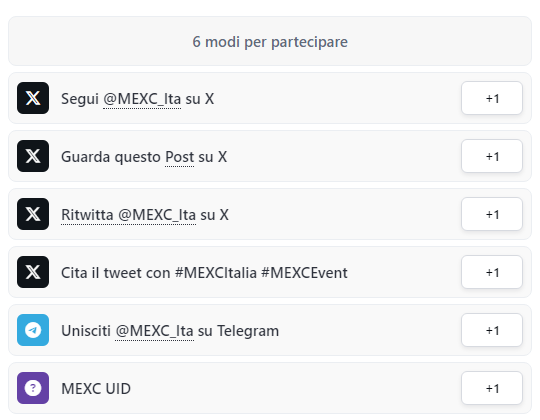Click the X icon beside Guarda questo Post
Screen dimensions: 540x420
tap(33, 156)
